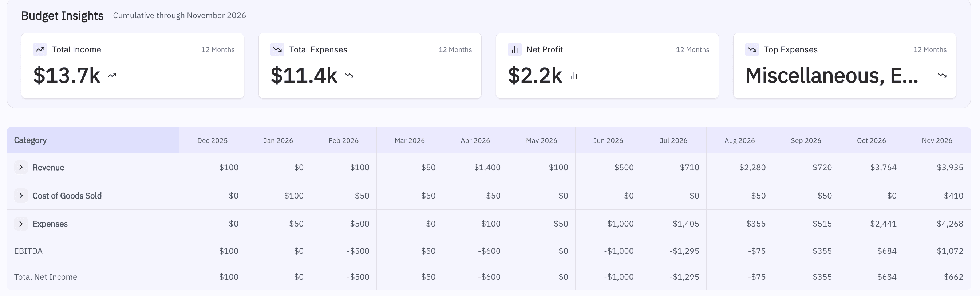
Task: Open the Total Income card
Action: tap(133, 66)
